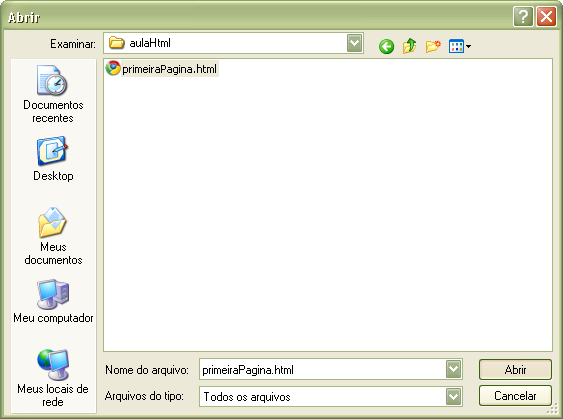The height and width of the screenshot is (419, 563).
Task: Click the help question mark button
Action: coord(523,17)
